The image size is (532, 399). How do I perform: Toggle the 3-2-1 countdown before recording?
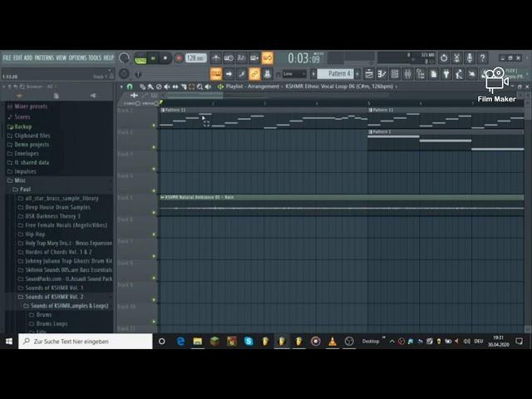point(241,58)
